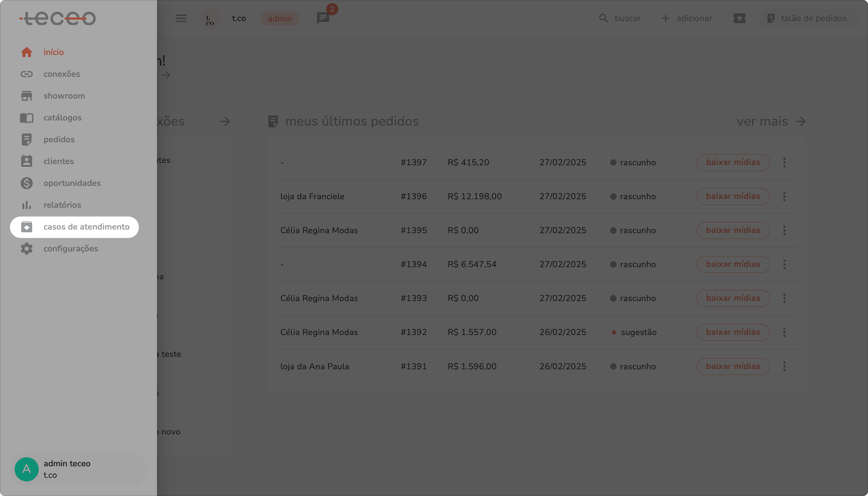
Task: Open options menu for order #1397
Action: coord(784,162)
